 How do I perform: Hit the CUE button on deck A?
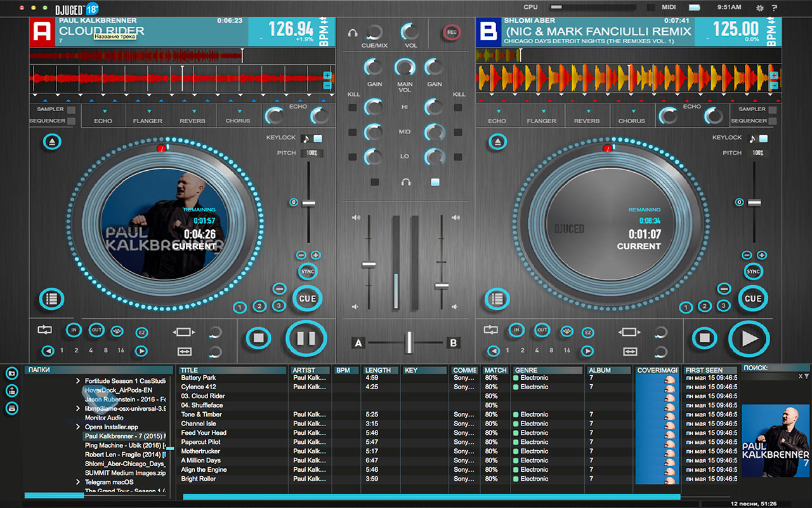pos(308,298)
